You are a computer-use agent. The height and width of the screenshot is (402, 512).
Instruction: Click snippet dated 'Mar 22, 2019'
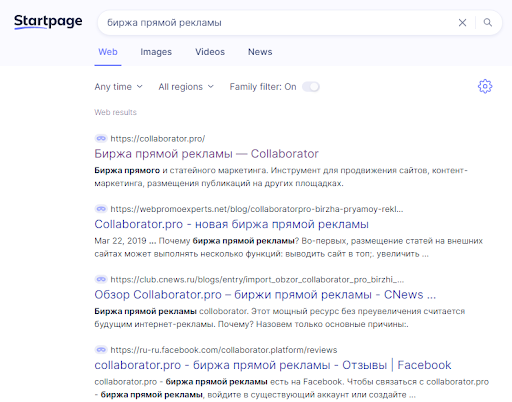tap(289, 247)
